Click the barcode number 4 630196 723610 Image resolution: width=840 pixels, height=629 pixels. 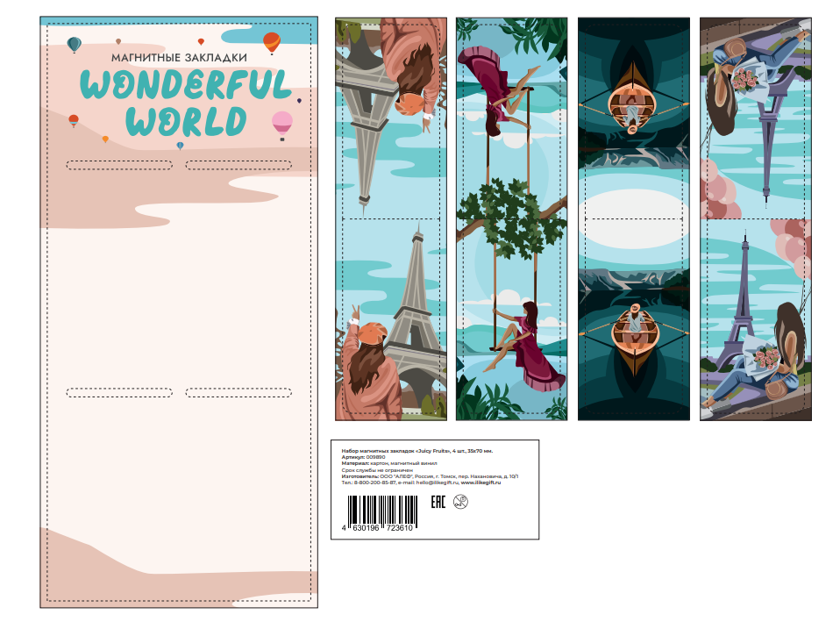378,528
